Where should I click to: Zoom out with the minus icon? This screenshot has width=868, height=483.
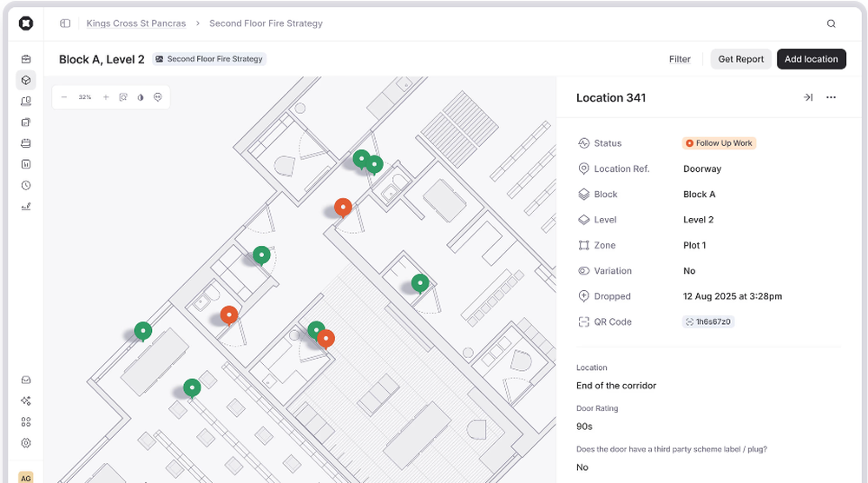[x=64, y=97]
